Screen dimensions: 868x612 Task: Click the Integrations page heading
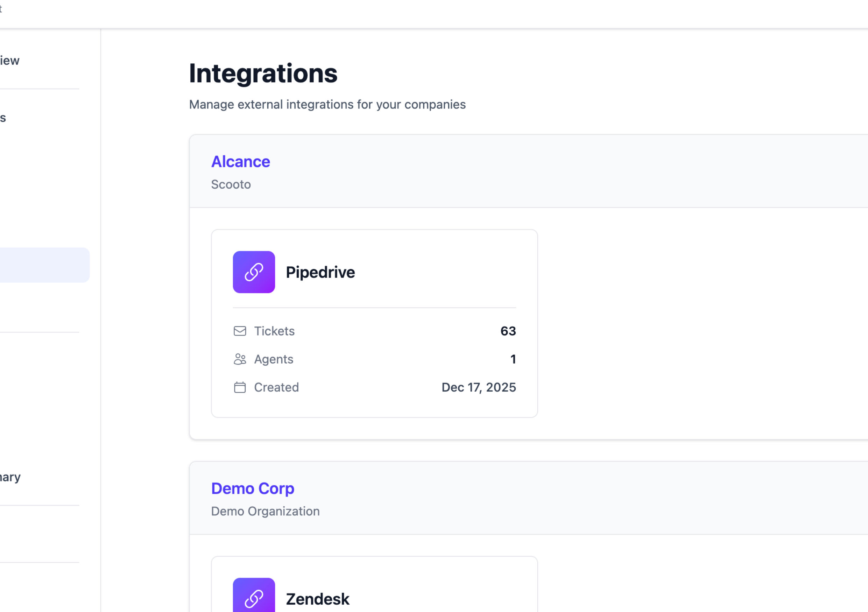click(263, 74)
